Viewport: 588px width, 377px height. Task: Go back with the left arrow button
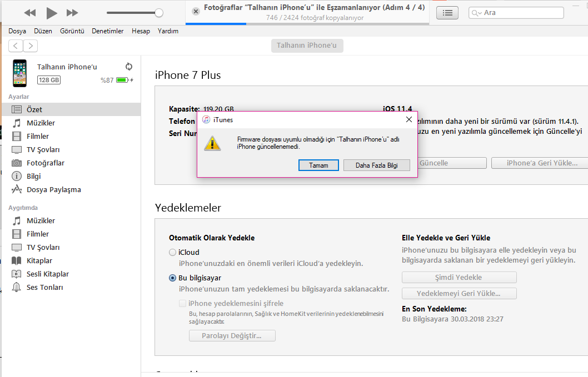pyautogui.click(x=16, y=46)
